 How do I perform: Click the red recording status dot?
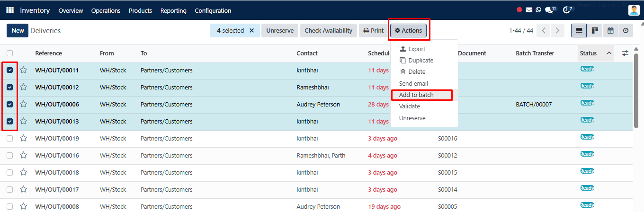(x=519, y=9)
